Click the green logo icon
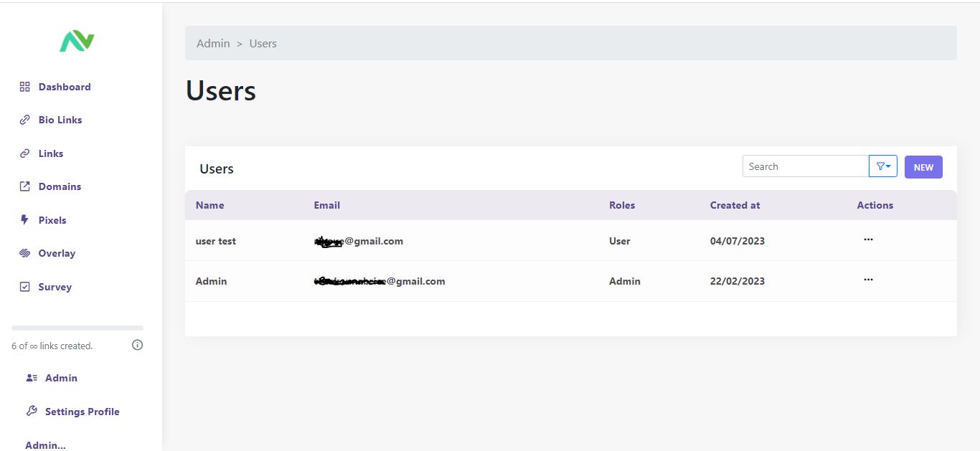The height and width of the screenshot is (451, 980). 77,42
